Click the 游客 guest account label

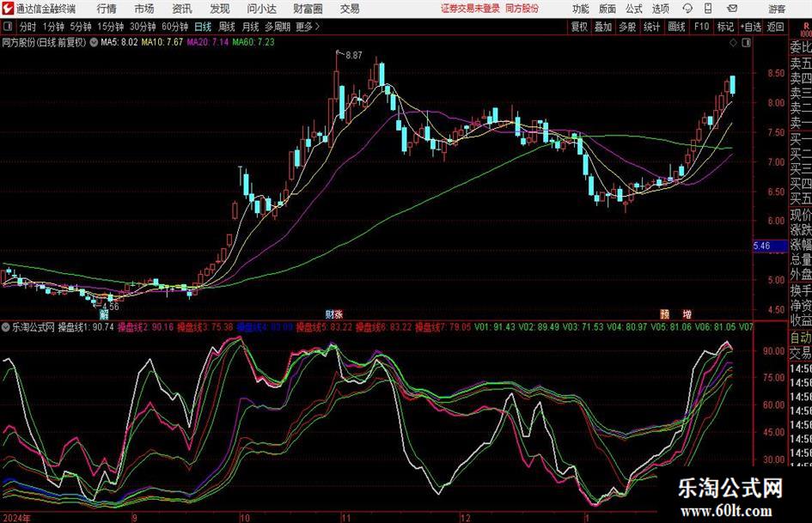[x=777, y=9]
